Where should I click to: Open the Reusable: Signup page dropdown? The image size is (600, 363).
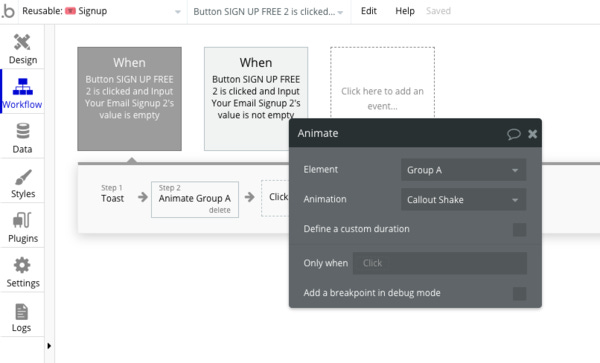pos(101,11)
